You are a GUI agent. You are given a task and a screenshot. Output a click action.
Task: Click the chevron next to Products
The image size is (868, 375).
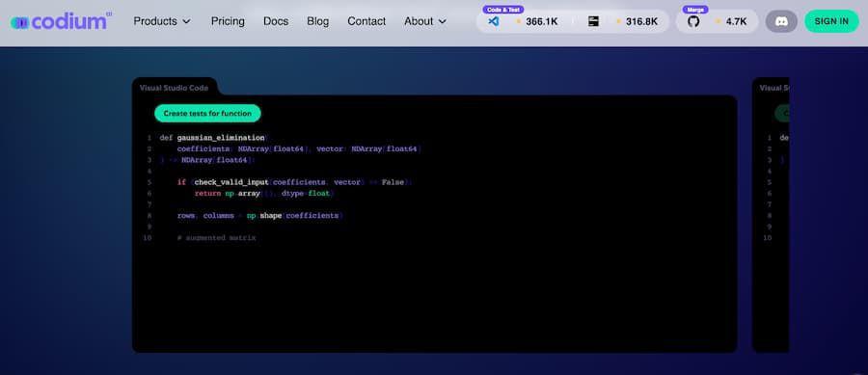pos(186,21)
